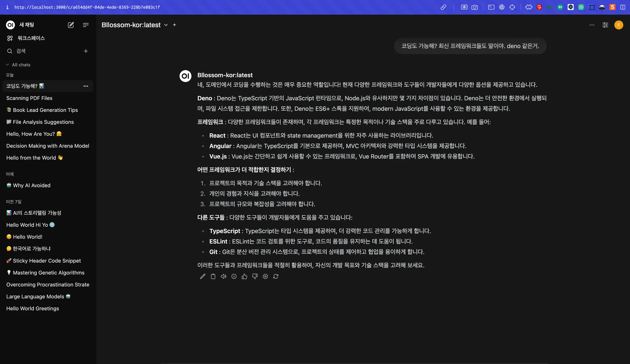
Task: Regenerate the response
Action: (276, 276)
